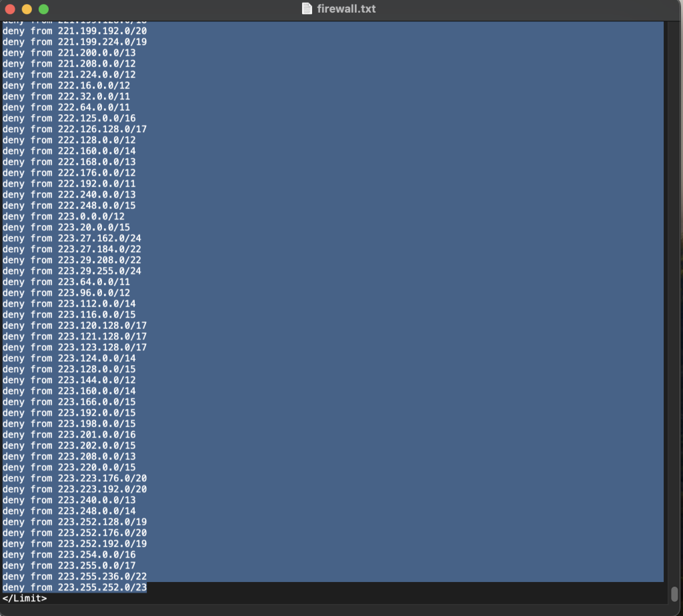683x616 pixels.
Task: Place cursor at the 223.201.0.0/16 rule
Action: (69, 434)
